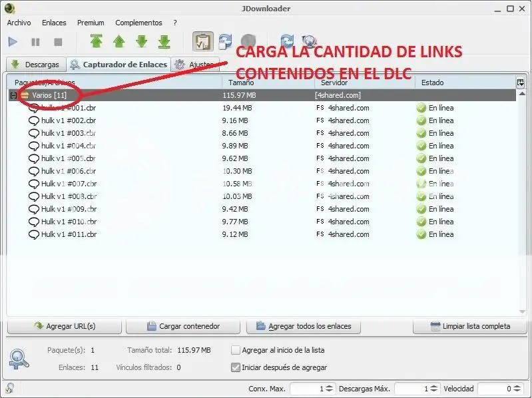
Task: Click scrollbar up arrow of link list
Action: click(522, 94)
